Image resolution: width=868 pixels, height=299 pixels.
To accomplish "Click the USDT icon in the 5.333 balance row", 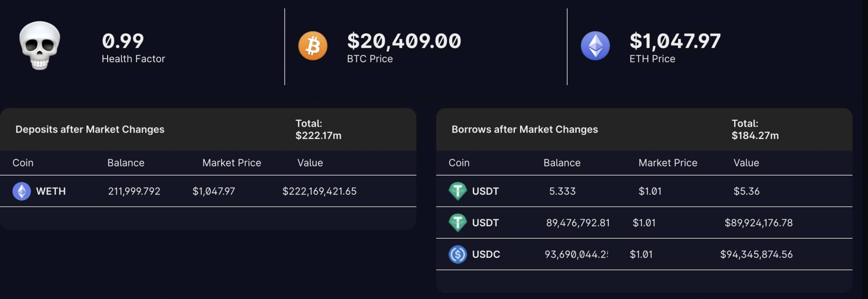I will point(457,191).
